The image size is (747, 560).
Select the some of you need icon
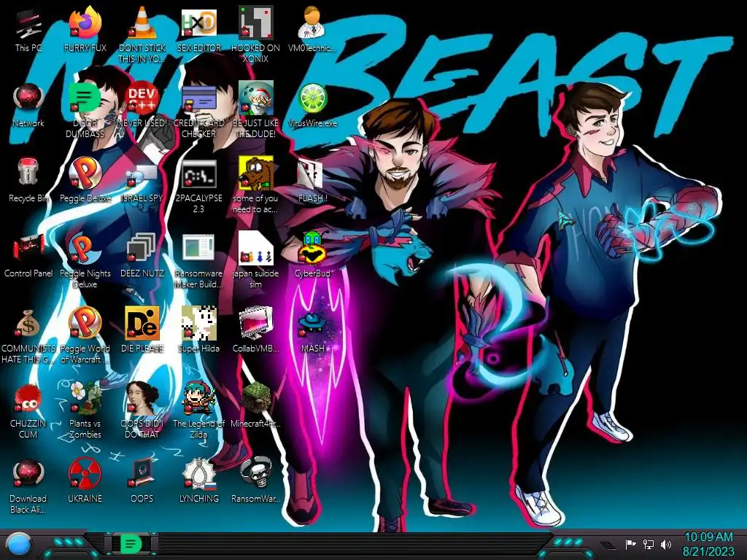pos(256,172)
